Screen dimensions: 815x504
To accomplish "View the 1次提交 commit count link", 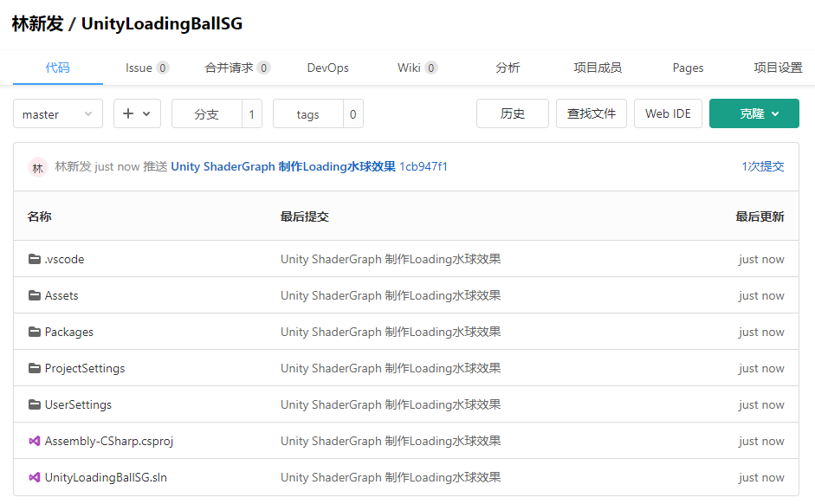I will (x=762, y=166).
